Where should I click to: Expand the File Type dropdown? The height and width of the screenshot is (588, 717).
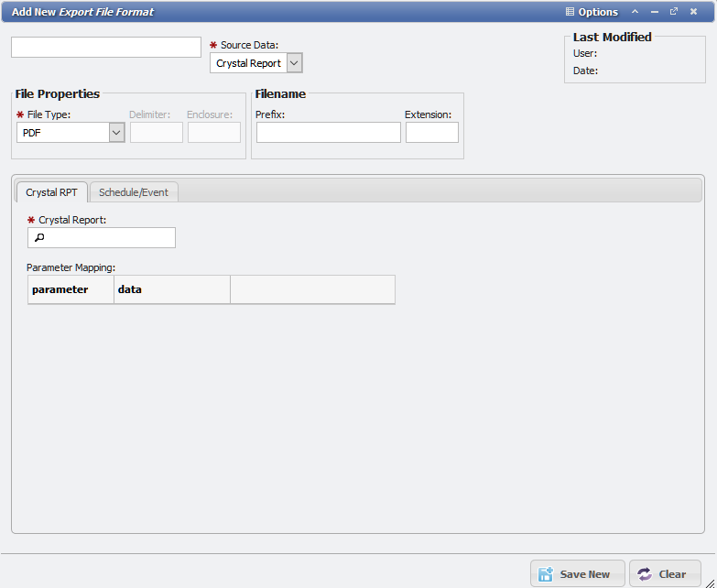[116, 133]
